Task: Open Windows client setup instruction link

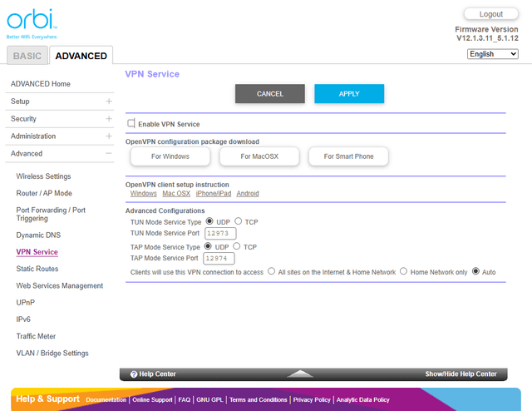Action: point(144,193)
